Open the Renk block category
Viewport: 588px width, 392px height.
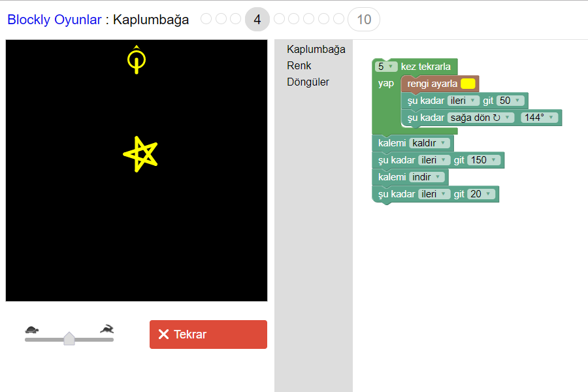pos(299,65)
